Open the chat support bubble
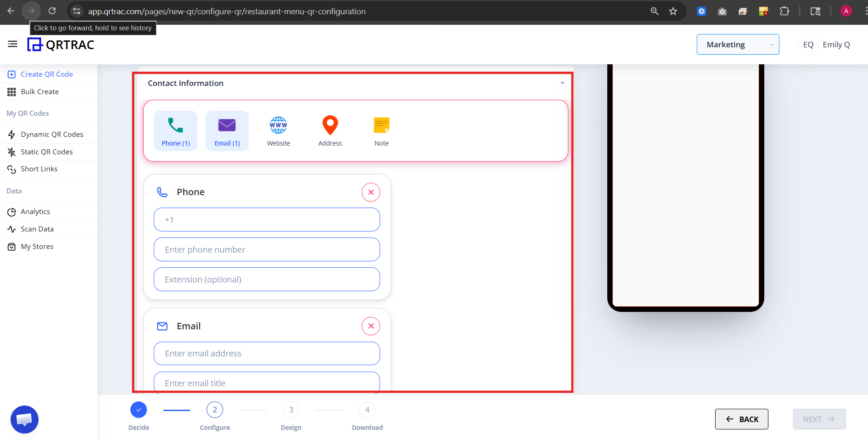 click(x=24, y=419)
